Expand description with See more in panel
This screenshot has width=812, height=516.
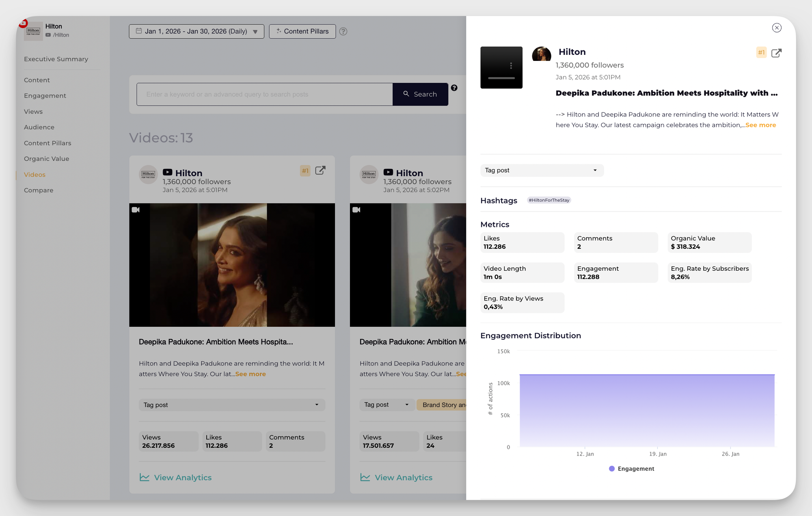(x=760, y=125)
